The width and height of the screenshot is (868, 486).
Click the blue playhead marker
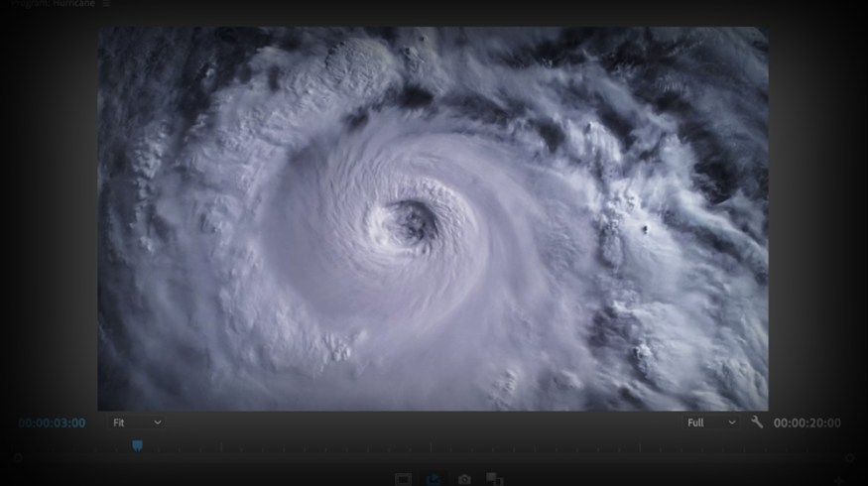point(137,446)
